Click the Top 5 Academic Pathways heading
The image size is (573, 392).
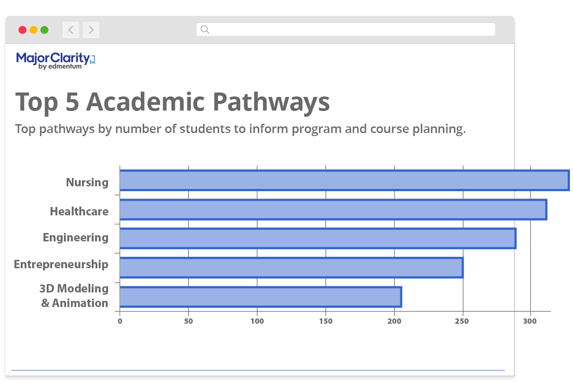click(172, 102)
